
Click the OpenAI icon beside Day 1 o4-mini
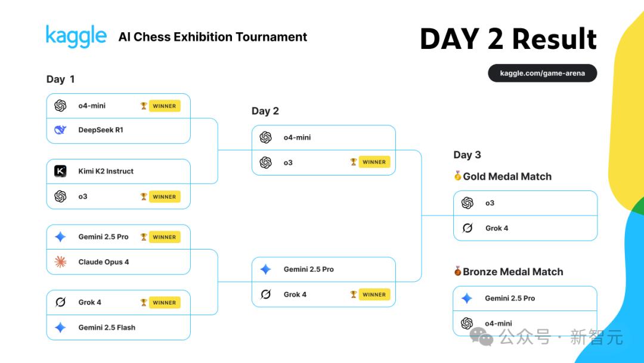60,106
